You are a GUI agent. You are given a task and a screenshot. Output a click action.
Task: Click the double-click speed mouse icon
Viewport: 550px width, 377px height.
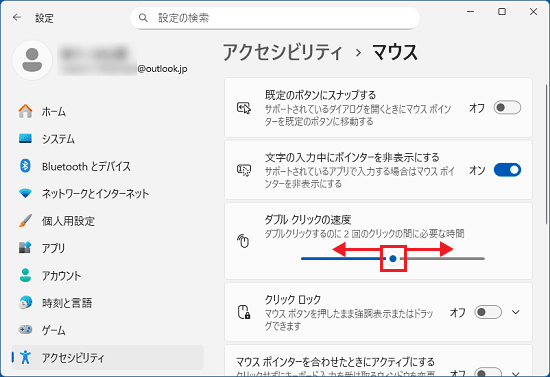[243, 241]
